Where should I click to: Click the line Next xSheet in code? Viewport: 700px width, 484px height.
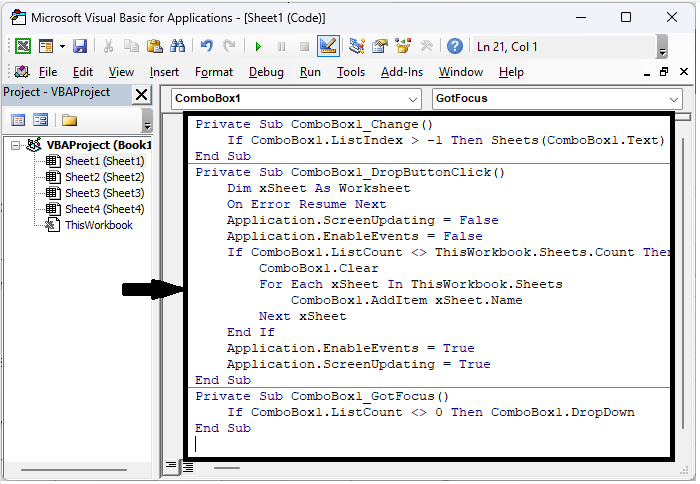pyautogui.click(x=302, y=317)
